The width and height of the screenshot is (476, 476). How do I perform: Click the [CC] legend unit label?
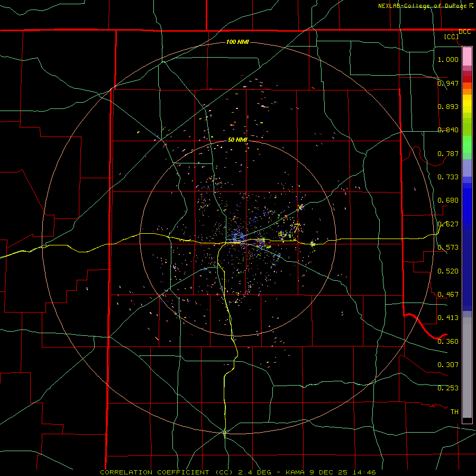[x=452, y=36]
